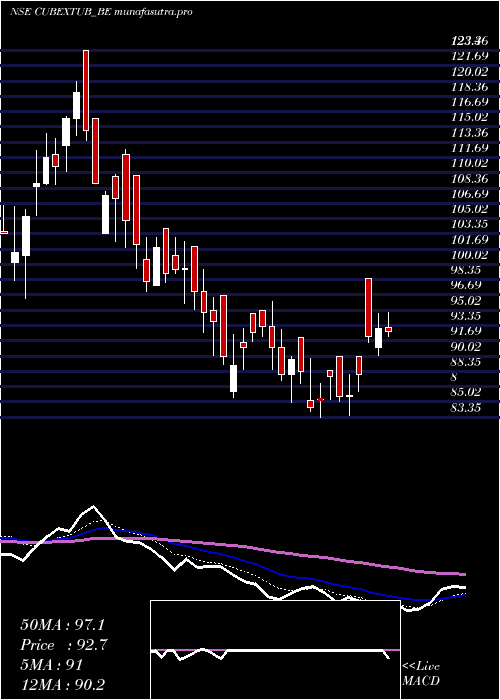Select the 101.69 price axis label

click(x=469, y=240)
